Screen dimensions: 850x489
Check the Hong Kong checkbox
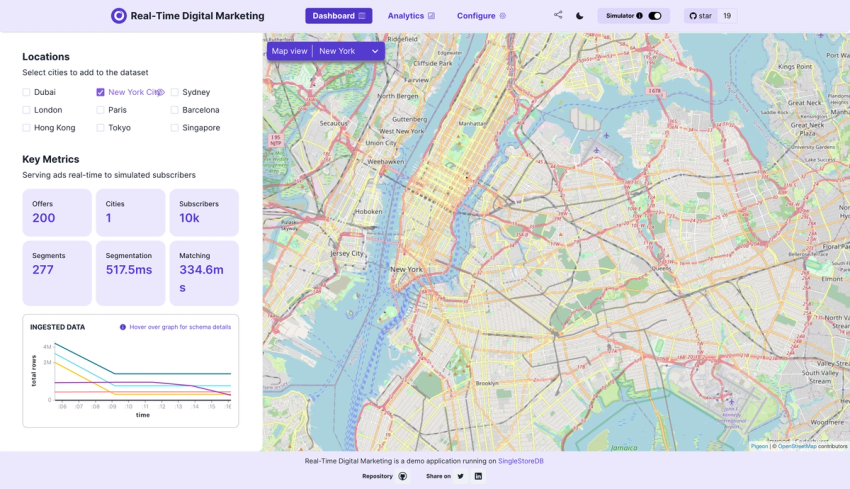click(x=26, y=128)
